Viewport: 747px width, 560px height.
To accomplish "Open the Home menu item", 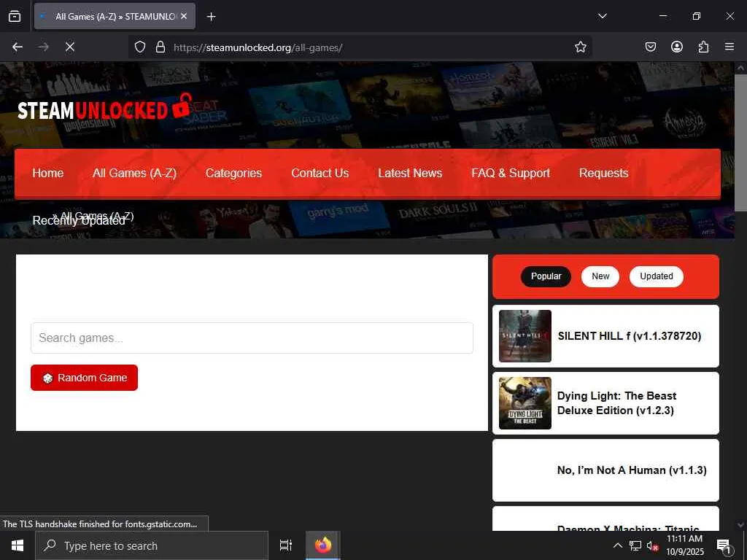I will [x=47, y=173].
